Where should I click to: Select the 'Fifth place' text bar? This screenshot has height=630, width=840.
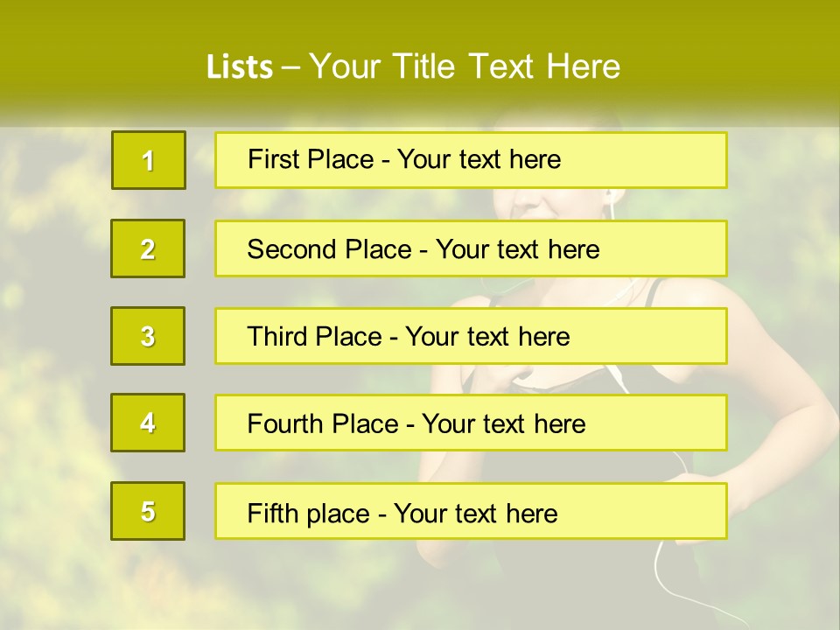coord(471,511)
